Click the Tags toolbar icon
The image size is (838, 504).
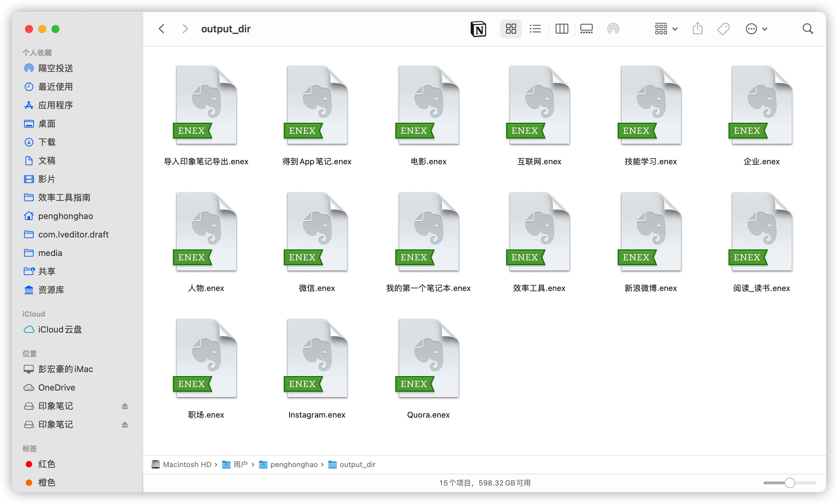pos(724,29)
